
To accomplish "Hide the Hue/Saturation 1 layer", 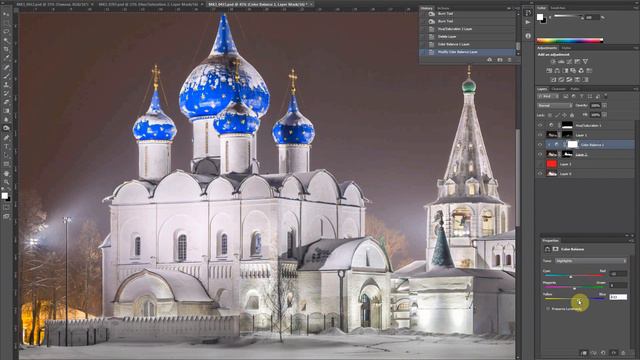I will (x=540, y=125).
